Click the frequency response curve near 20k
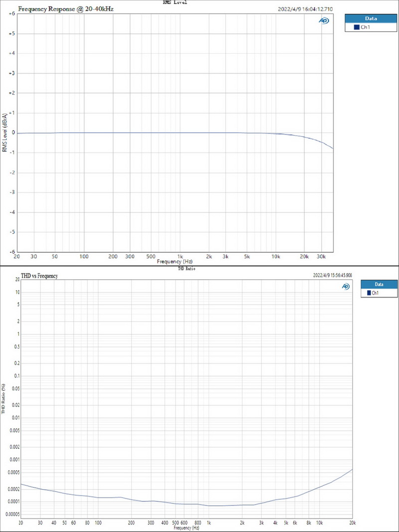Viewport: 399px width, 532px height. coord(305,136)
